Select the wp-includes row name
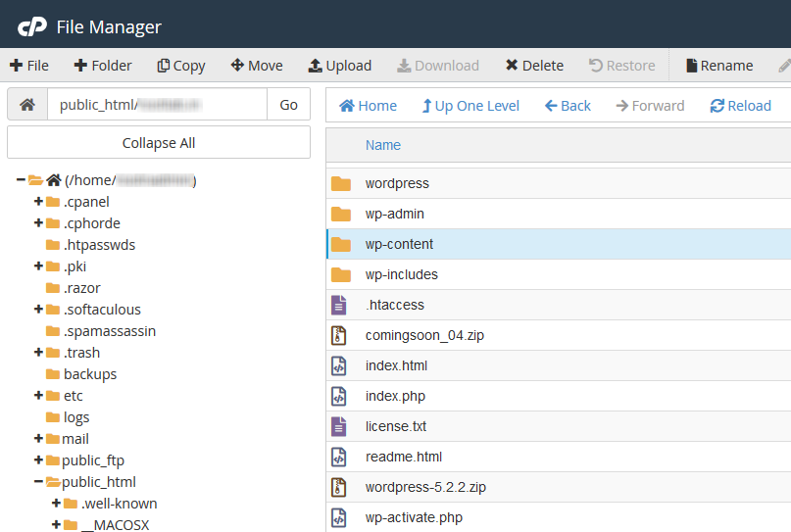 [402, 275]
